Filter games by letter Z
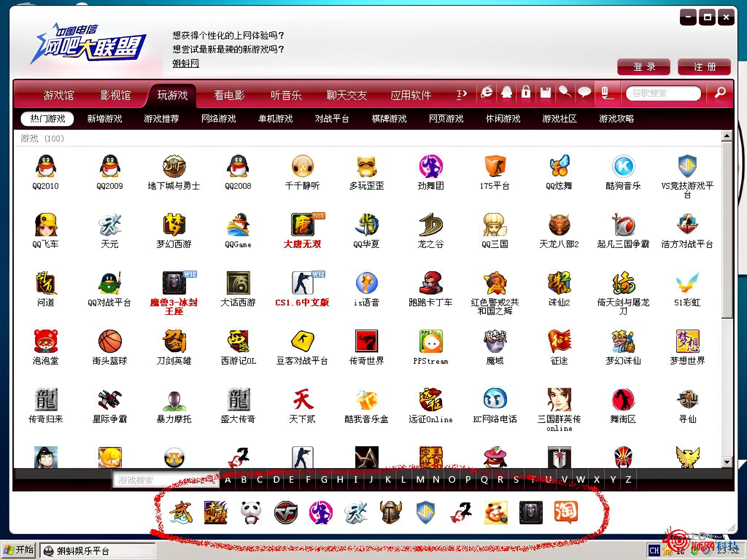This screenshot has width=747, height=560. pos(628,479)
